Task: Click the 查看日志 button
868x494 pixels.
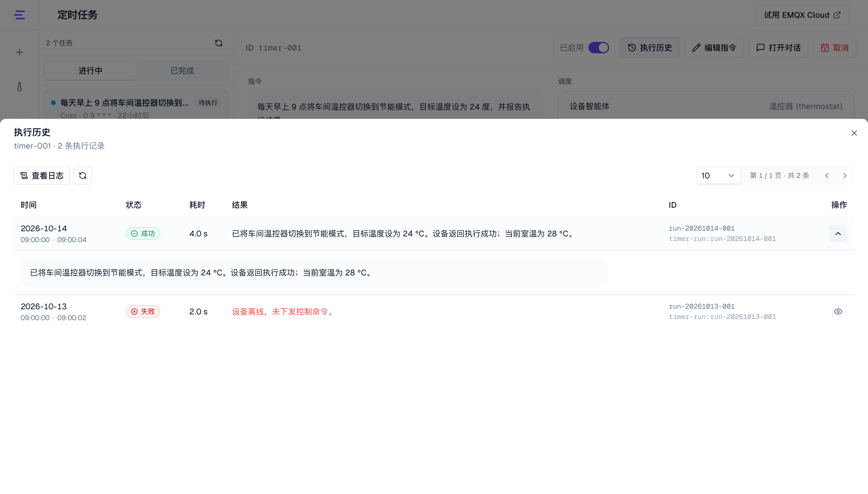Action: tap(42, 175)
